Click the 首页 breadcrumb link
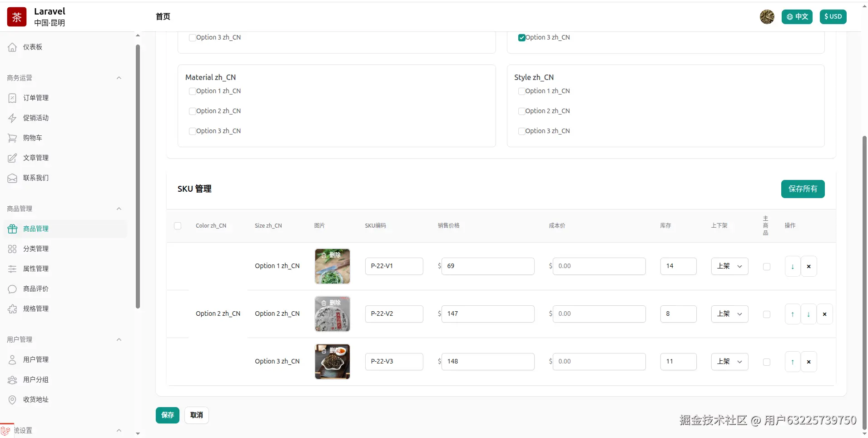Image resolution: width=868 pixels, height=438 pixels. pos(163,17)
